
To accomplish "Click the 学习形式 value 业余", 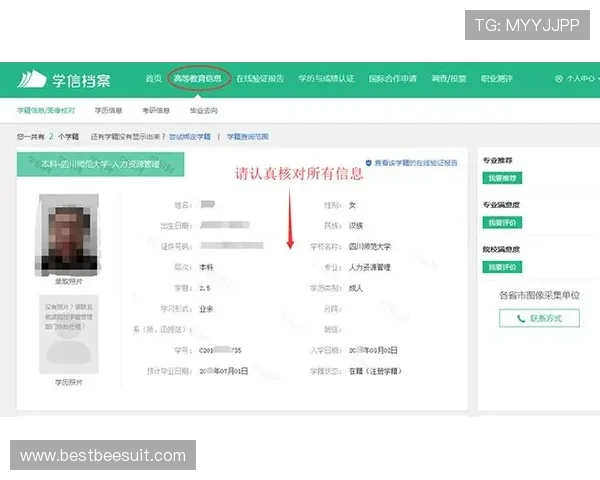I will [206, 309].
